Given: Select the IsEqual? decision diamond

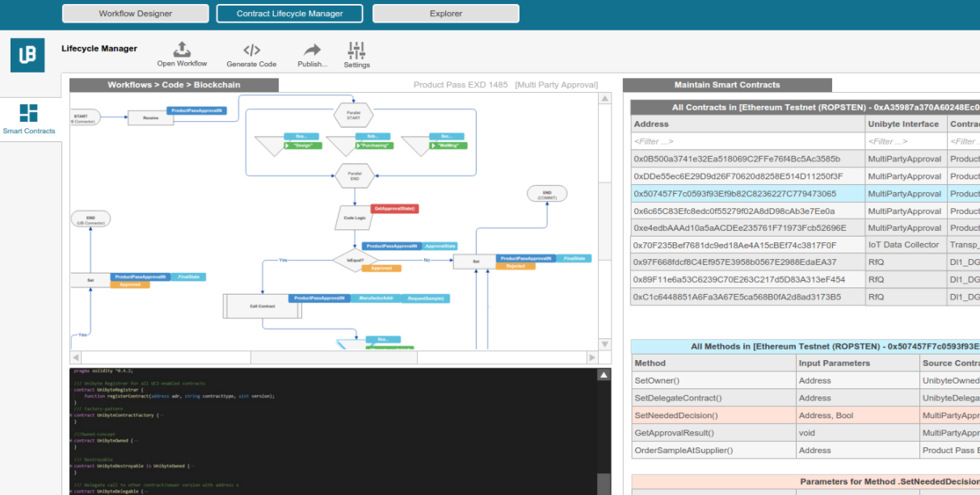Looking at the screenshot, I should tap(355, 260).
